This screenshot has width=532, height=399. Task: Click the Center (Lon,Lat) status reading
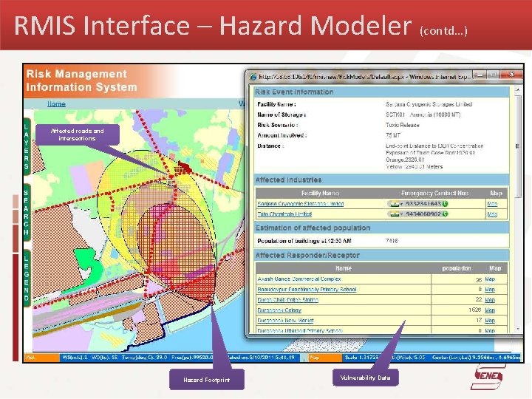[x=475, y=358]
